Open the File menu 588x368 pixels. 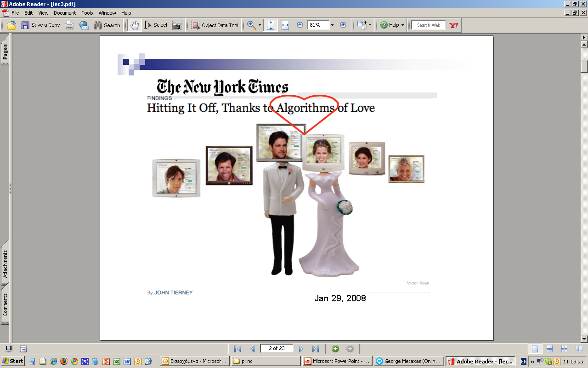(x=15, y=13)
